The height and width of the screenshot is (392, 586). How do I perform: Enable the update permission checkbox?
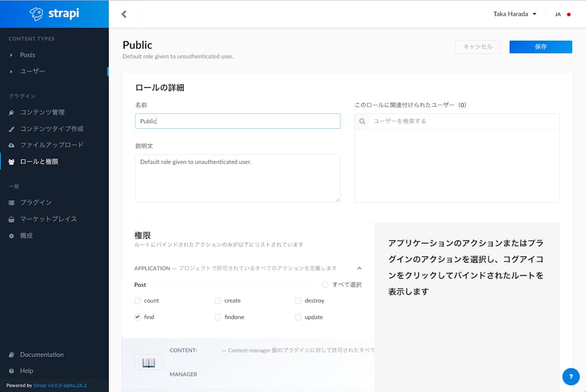coord(298,317)
